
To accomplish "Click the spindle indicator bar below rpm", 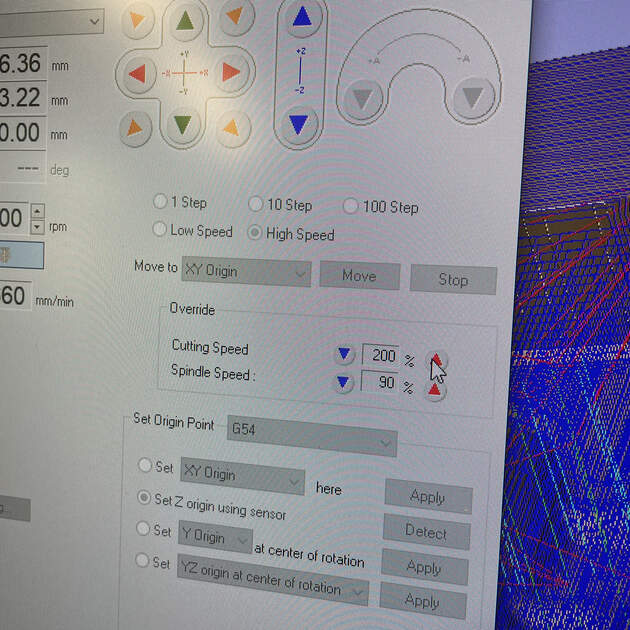I will [x=22, y=255].
